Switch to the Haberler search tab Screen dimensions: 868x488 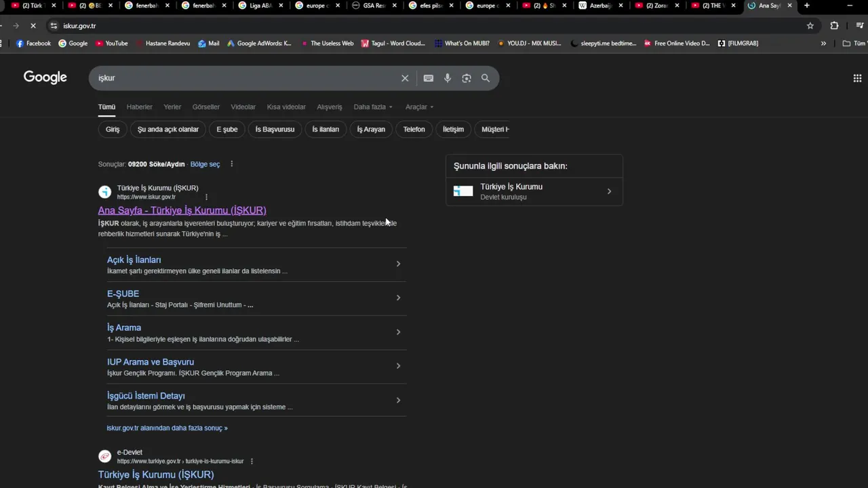(139, 107)
